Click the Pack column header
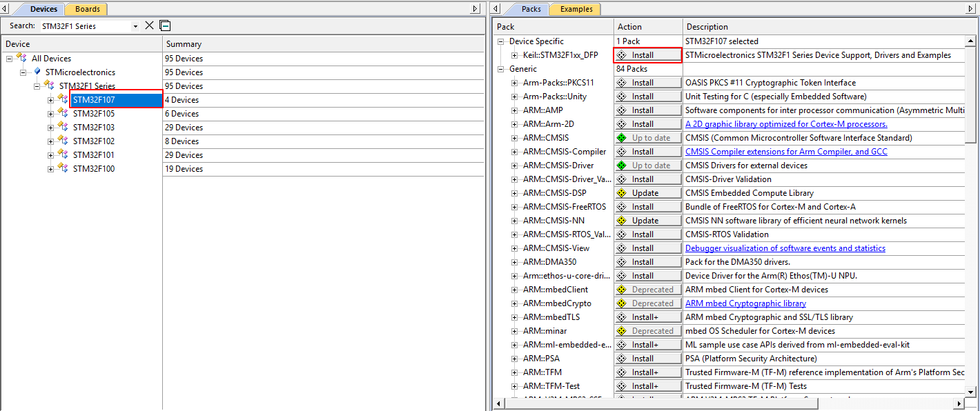Image resolution: width=980 pixels, height=411 pixels. [553, 27]
